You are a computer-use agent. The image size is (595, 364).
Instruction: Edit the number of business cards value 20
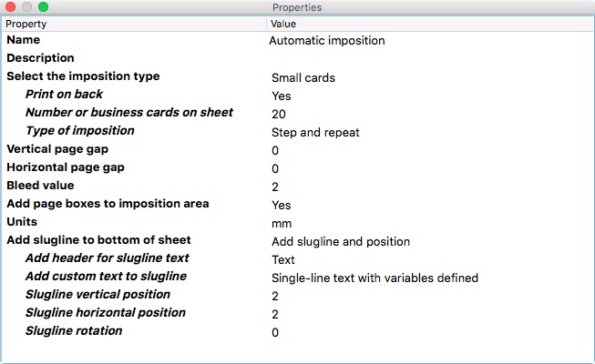[x=279, y=114]
